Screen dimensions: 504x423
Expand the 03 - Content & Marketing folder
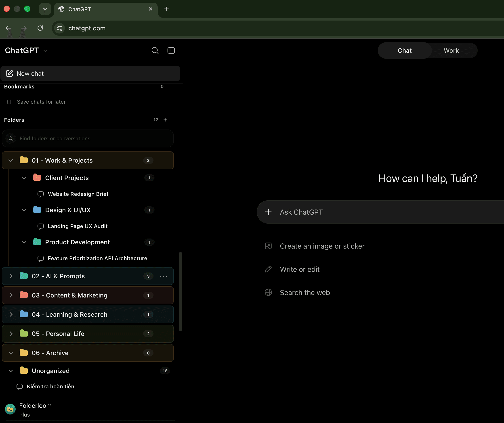tap(11, 295)
